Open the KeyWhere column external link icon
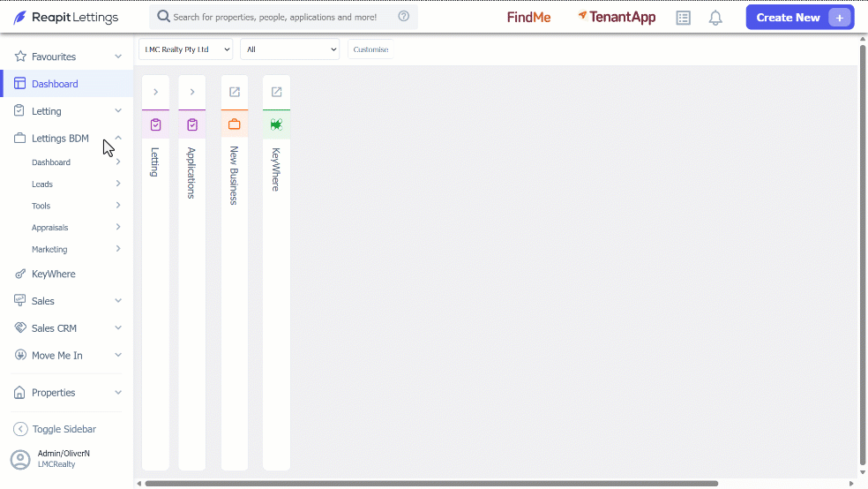Image resolution: width=868 pixels, height=489 pixels. (x=276, y=92)
